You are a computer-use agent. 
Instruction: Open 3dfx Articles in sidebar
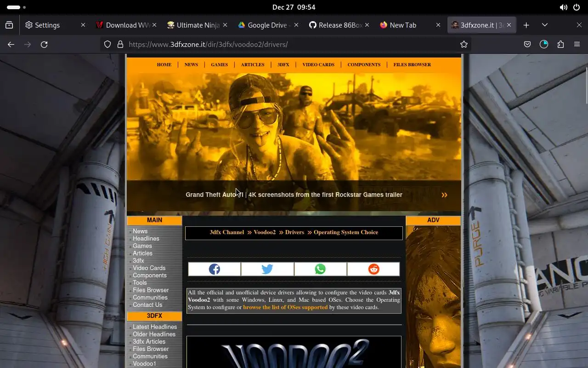(x=149, y=342)
